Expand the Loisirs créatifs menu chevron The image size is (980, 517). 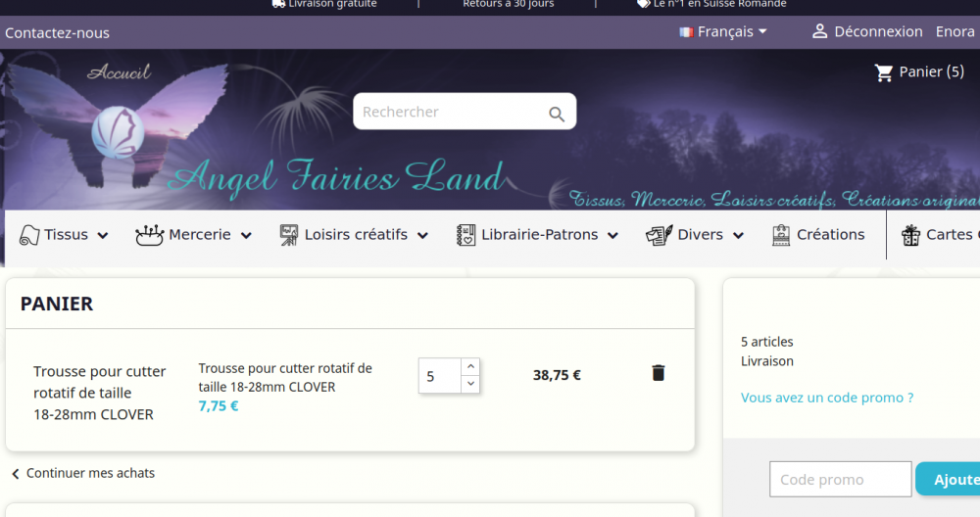click(423, 235)
